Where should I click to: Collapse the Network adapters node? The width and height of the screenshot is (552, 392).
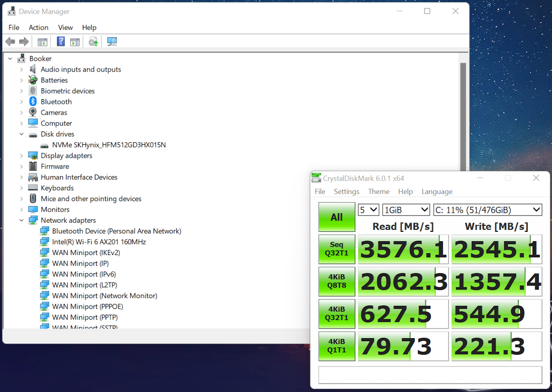(x=21, y=220)
